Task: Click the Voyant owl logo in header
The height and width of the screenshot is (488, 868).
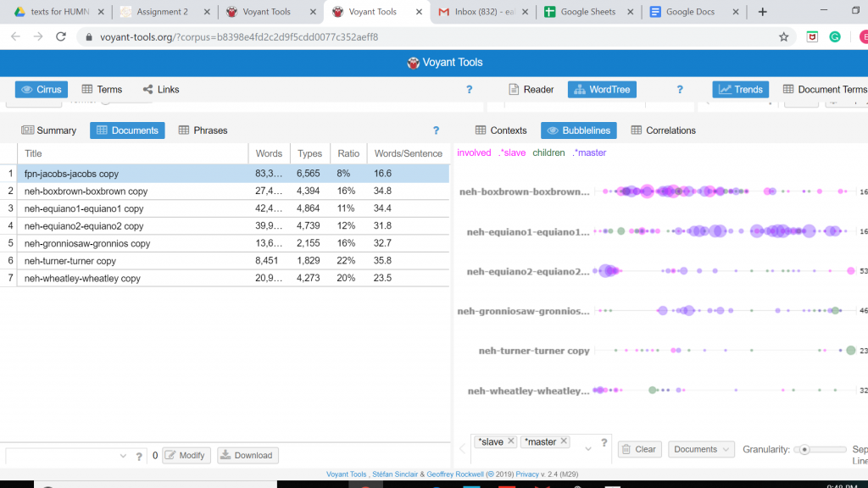Action: click(x=414, y=63)
